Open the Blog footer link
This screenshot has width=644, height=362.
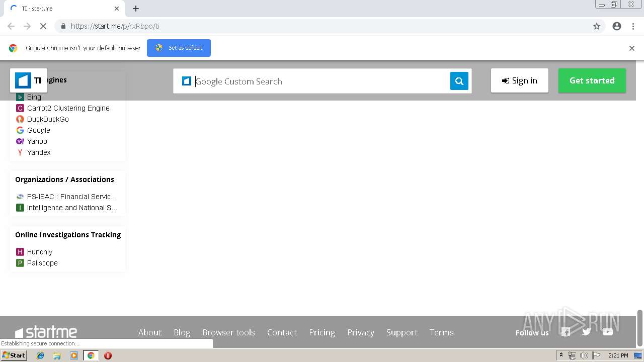pos(182,332)
